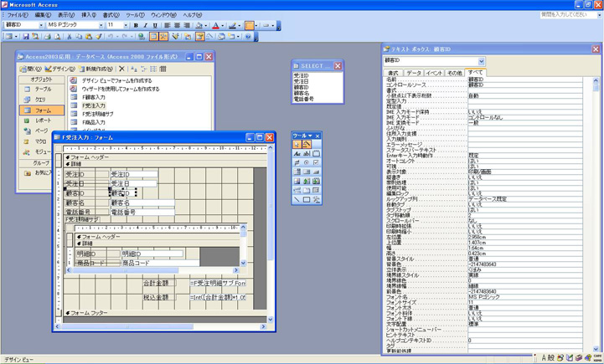Viewport: 604px width, 364px height.
Task: Click the Cut scissors icon
Action: [x=69, y=37]
